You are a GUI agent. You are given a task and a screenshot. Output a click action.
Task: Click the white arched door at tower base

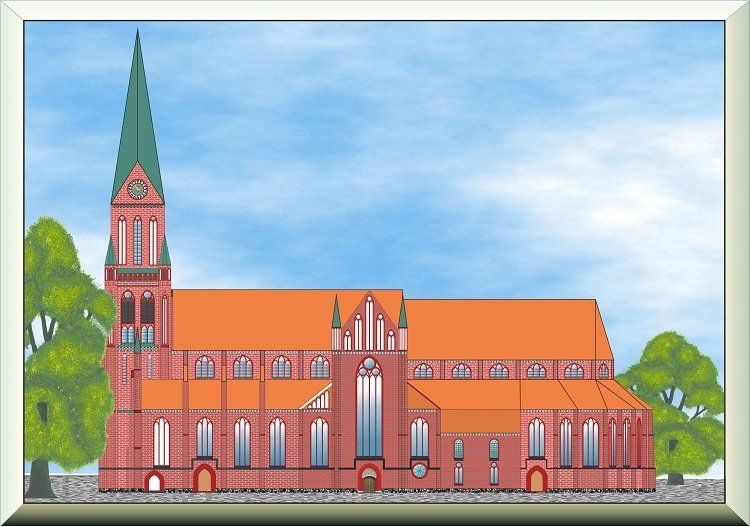tap(154, 483)
